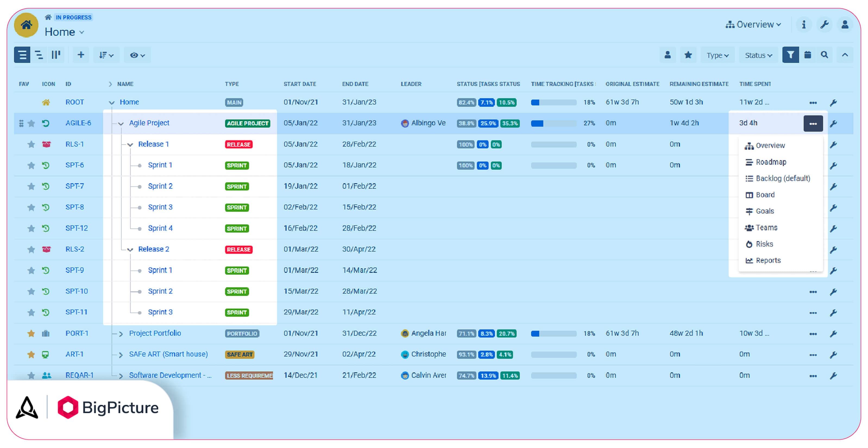
Task: Open the info icon in the header
Action: click(x=804, y=25)
